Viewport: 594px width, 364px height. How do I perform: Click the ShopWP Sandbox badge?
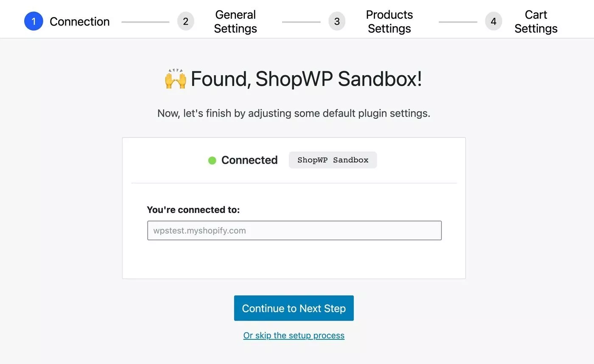coord(333,160)
